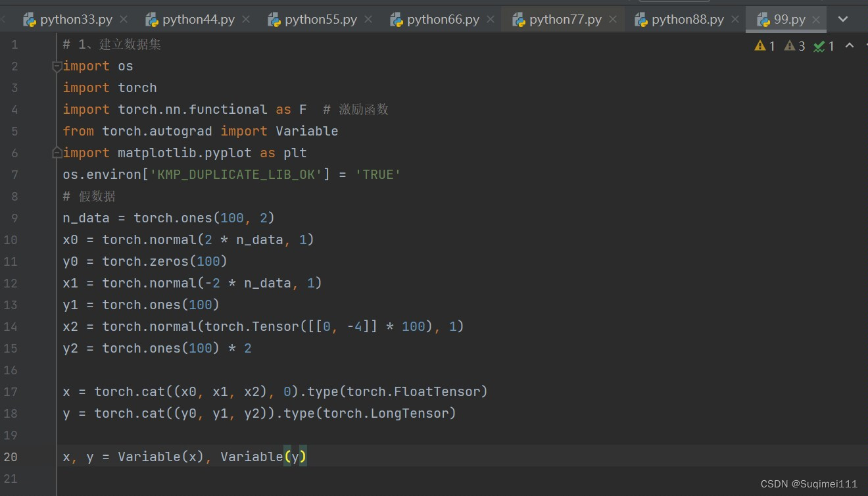
Task: Close the 99.py tab
Action: [817, 20]
